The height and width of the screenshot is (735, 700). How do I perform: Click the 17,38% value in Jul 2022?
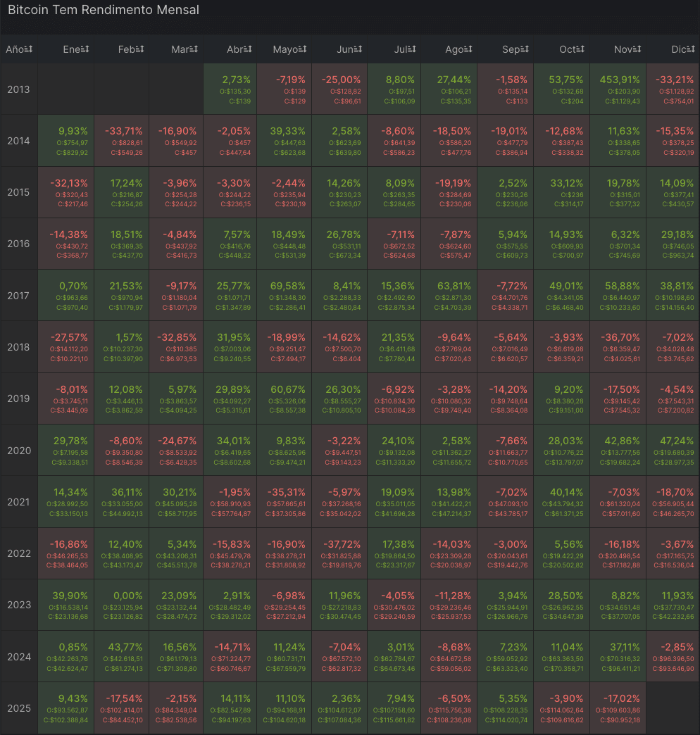coord(399,545)
